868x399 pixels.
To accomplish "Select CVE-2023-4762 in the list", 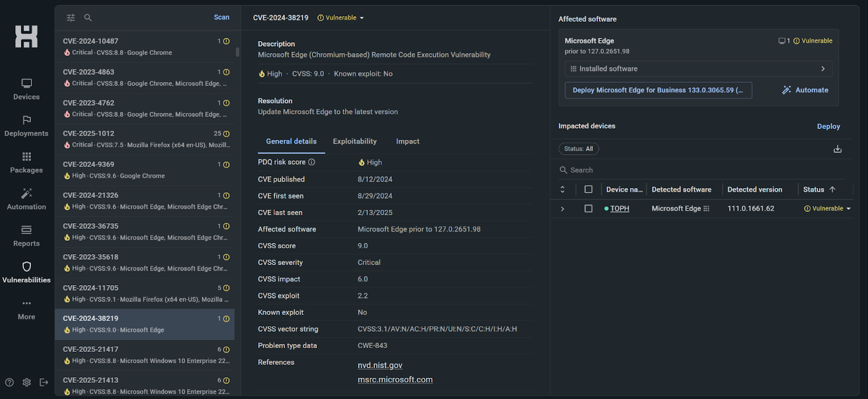I will (x=145, y=108).
